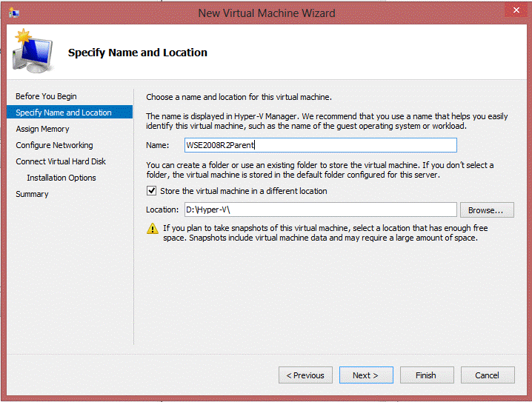532x402 pixels.
Task: Open the Connect Virtual Hard Disk step
Action: 61,161
